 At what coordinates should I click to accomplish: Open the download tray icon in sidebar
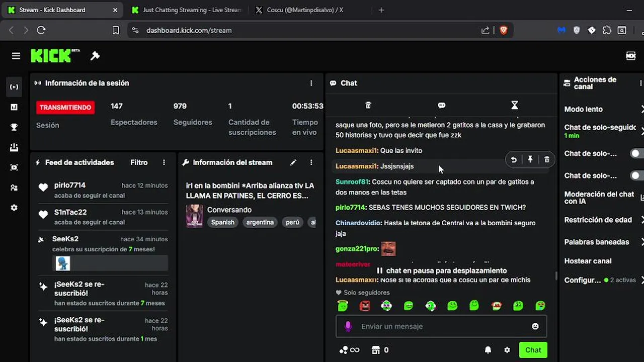[14, 147]
